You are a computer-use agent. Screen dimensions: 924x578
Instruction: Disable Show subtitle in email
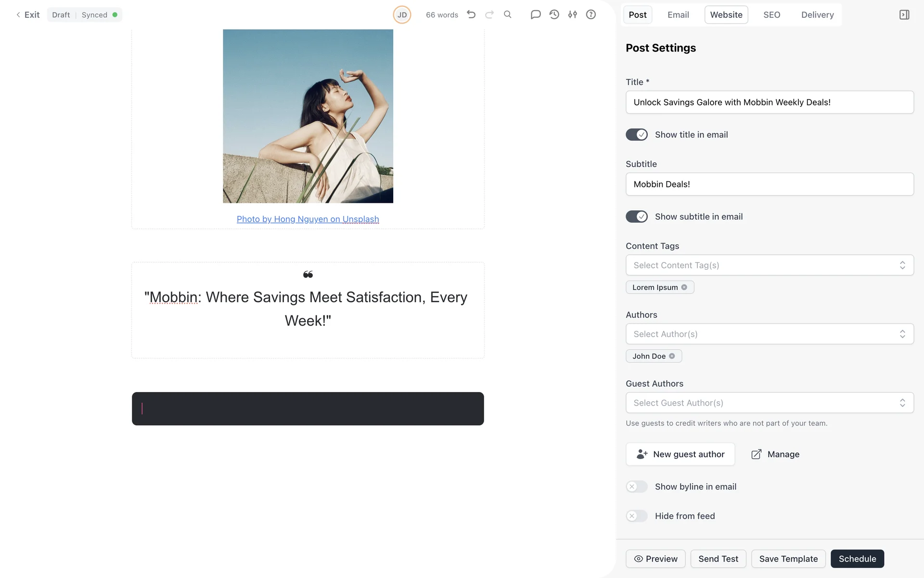click(x=637, y=217)
